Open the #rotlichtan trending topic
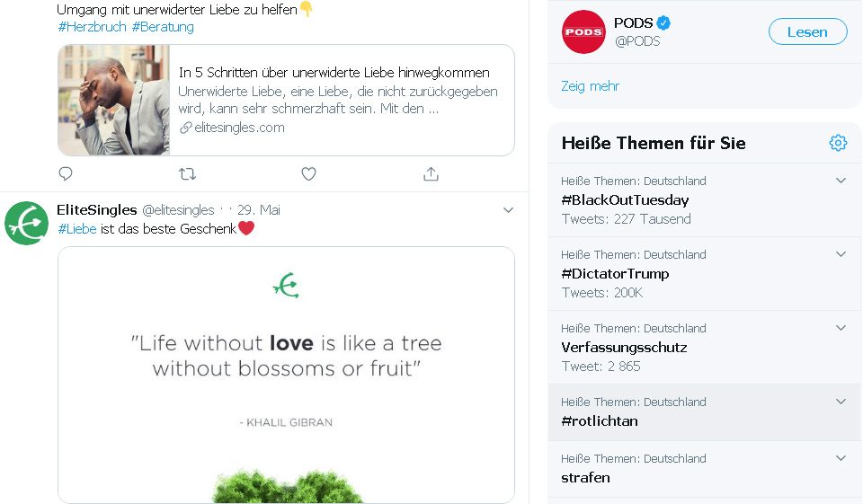Image resolution: width=863 pixels, height=504 pixels. tap(600, 420)
